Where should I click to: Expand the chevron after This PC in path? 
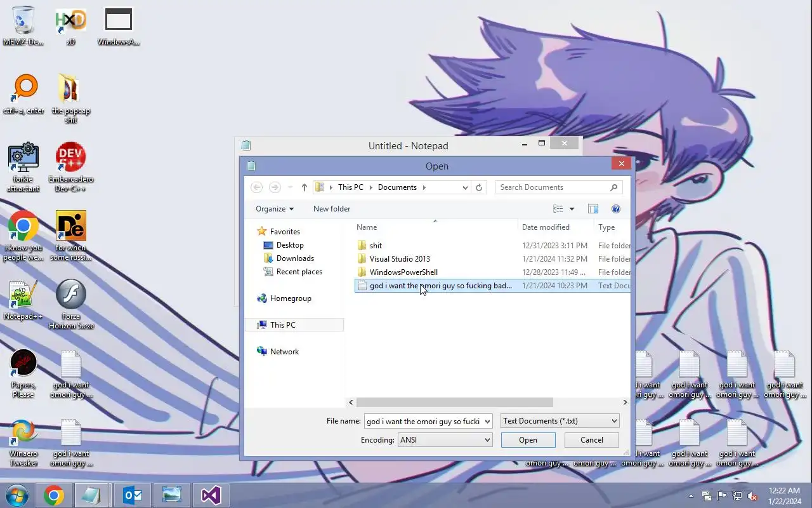[x=372, y=187]
